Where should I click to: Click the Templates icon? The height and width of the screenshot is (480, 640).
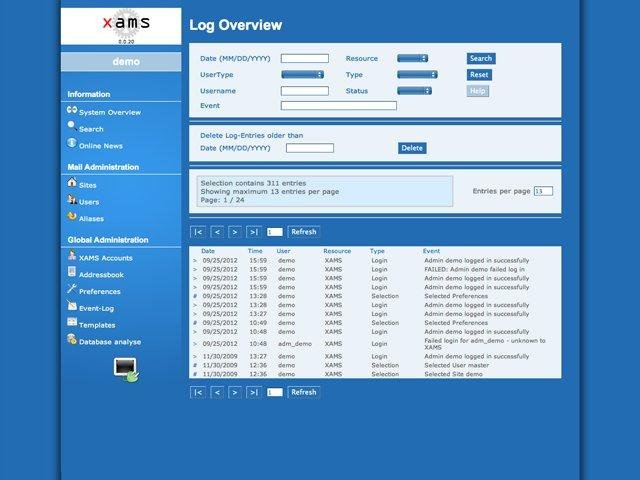tap(72, 322)
